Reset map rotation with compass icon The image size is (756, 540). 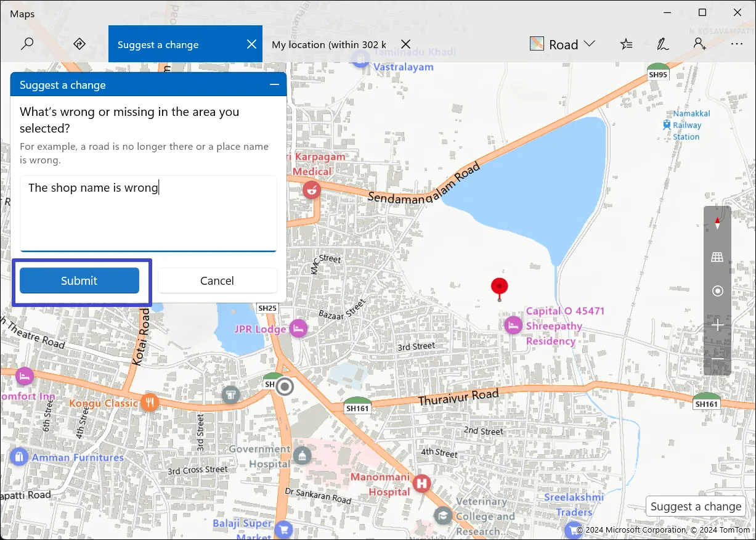click(717, 223)
